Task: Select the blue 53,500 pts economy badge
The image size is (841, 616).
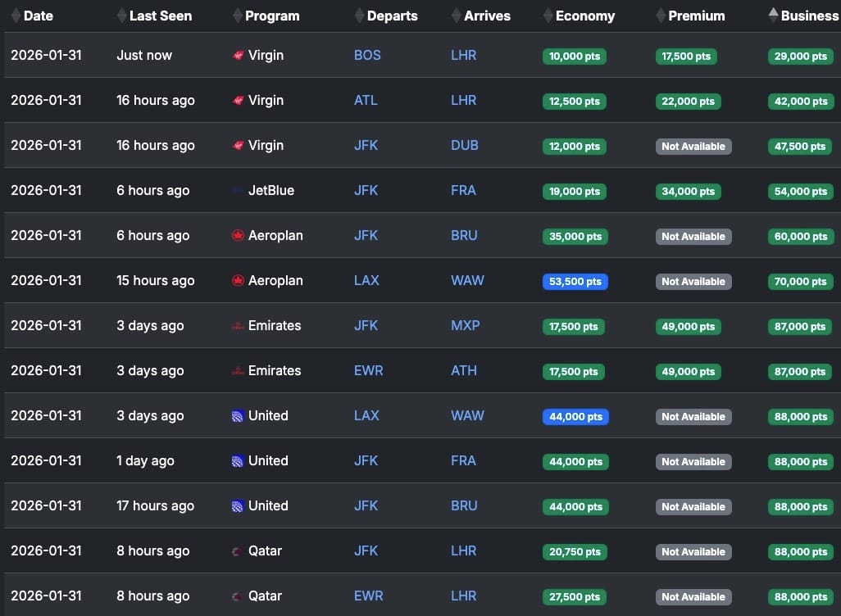Action: (x=575, y=282)
